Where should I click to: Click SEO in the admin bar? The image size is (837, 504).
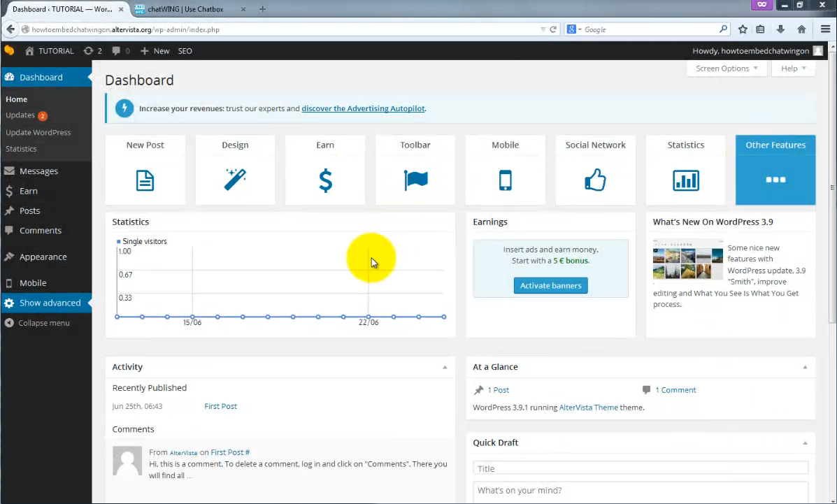tap(185, 51)
